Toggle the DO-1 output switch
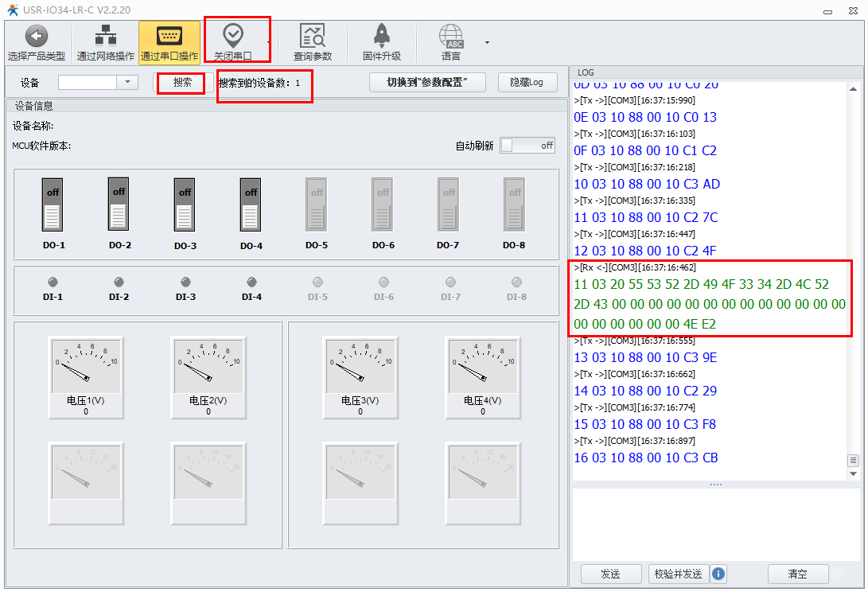This screenshot has height=592, width=868. pos(53,204)
